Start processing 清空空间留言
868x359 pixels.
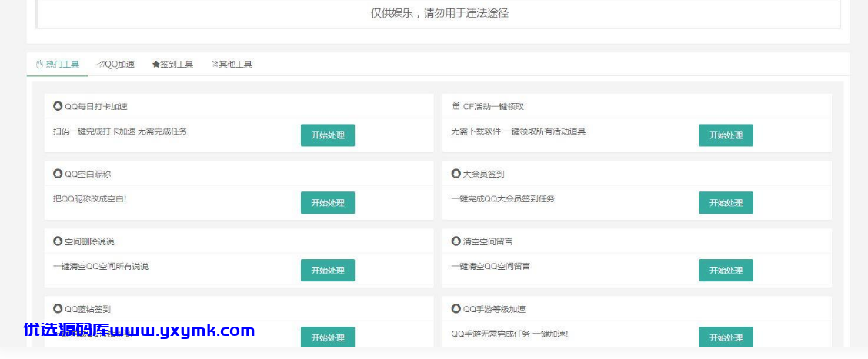coord(726,270)
